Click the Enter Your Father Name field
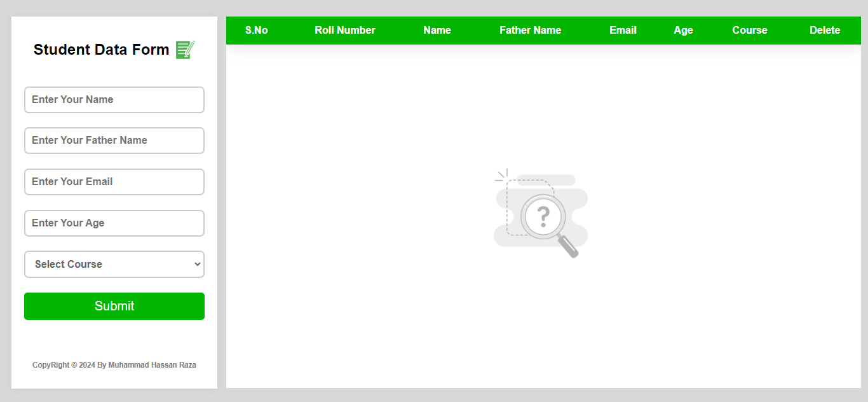Viewport: 868px width, 402px height. (114, 141)
